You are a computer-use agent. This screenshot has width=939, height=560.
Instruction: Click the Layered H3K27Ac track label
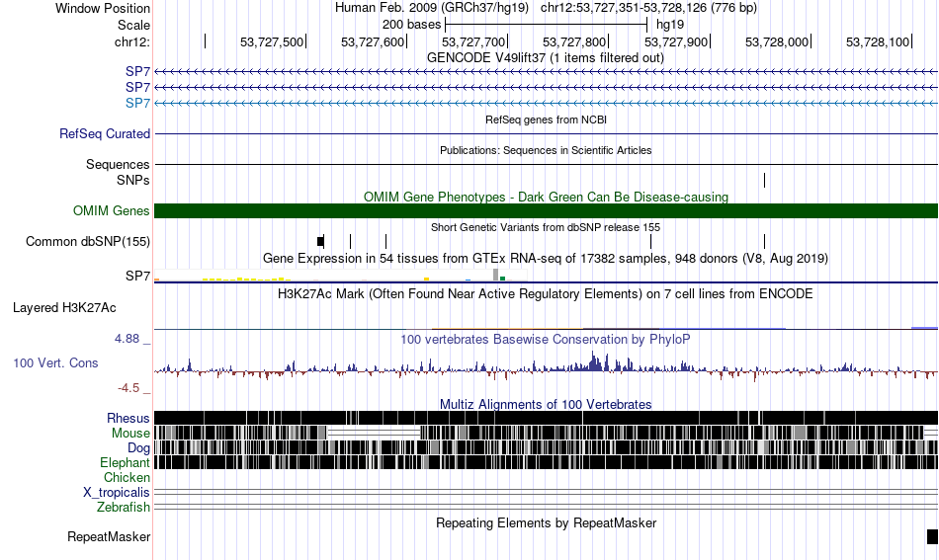(x=64, y=307)
